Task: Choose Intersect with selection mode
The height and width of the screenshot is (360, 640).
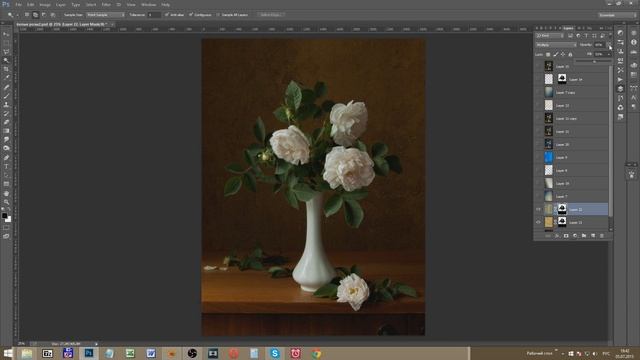Action: pyautogui.click(x=53, y=15)
